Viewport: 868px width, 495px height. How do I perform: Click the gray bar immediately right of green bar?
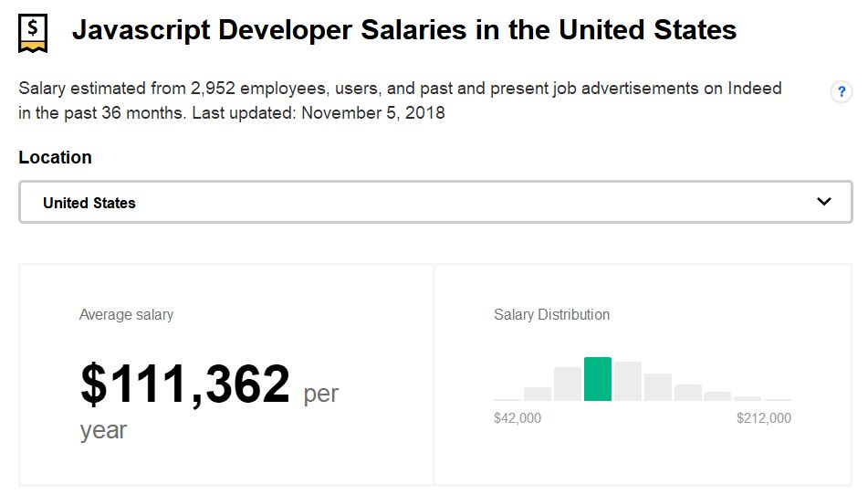(x=627, y=382)
